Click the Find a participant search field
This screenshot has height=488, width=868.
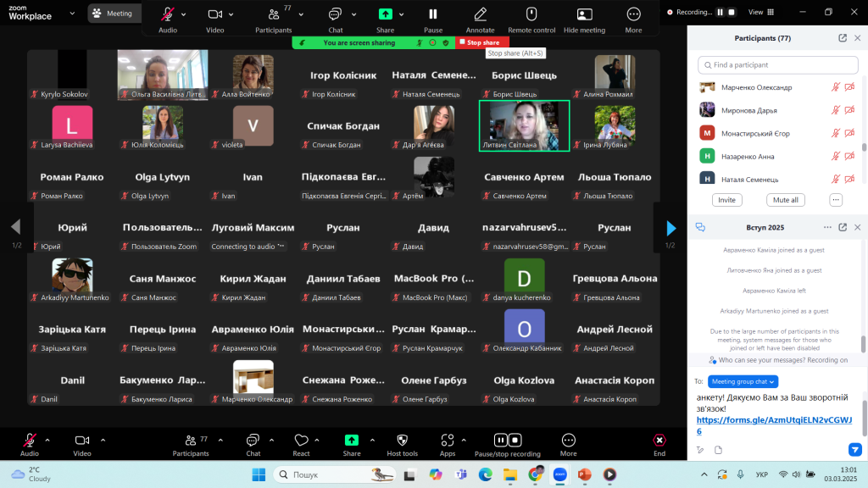coord(778,64)
